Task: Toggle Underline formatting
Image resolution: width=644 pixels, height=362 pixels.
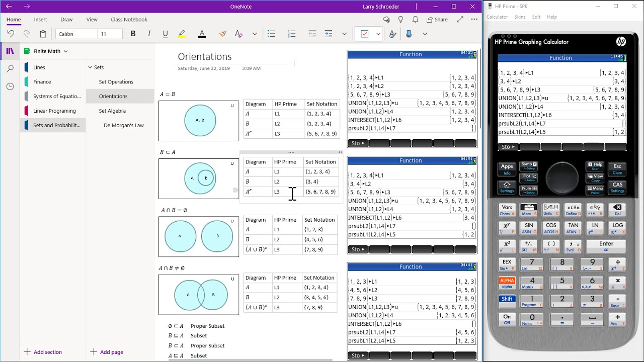Action: point(165,34)
